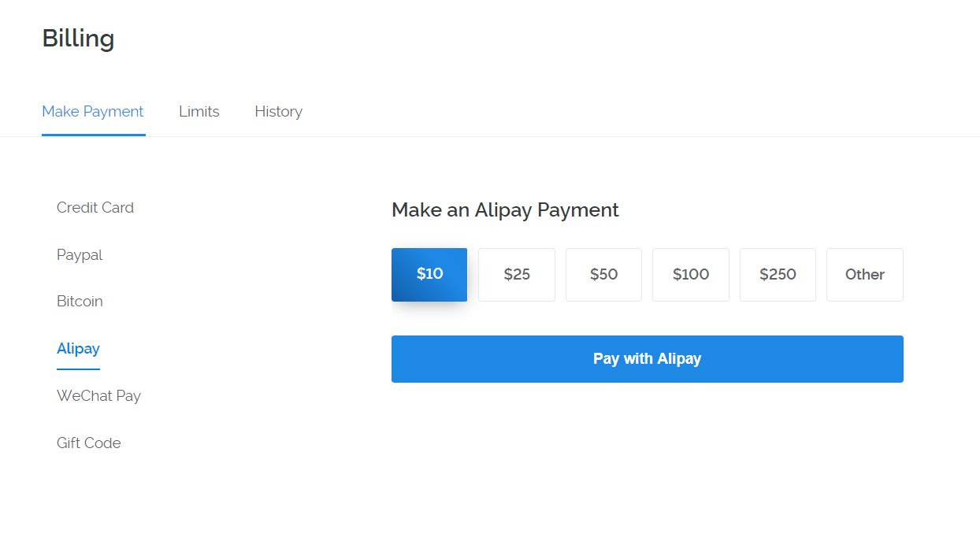This screenshot has height=541, width=980.
Task: Choose the $250 payment amount
Action: click(x=778, y=275)
